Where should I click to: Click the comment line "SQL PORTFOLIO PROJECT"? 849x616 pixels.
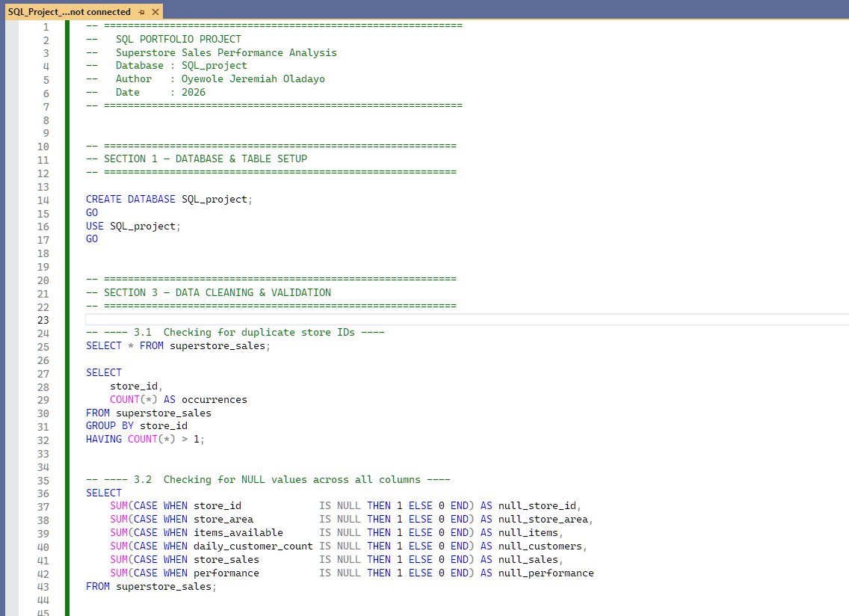(x=178, y=39)
